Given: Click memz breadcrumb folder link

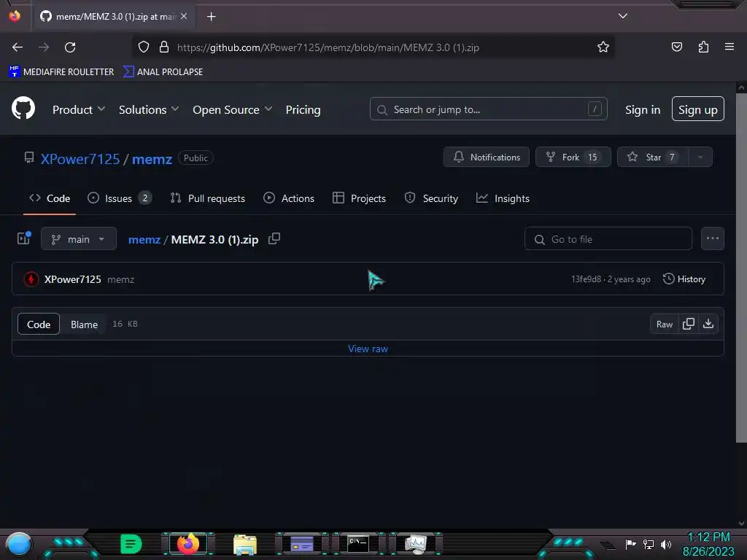Looking at the screenshot, I should click(x=144, y=239).
